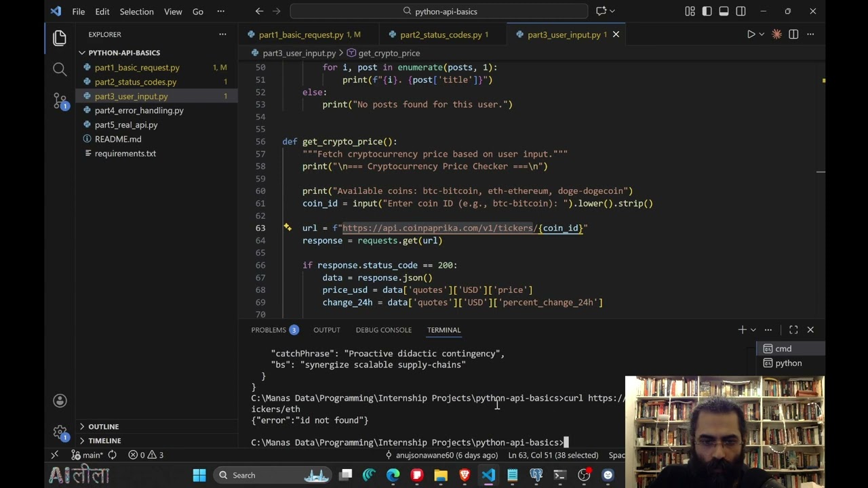The height and width of the screenshot is (488, 868).
Task: Open the Selection menu
Action: pos(136,12)
